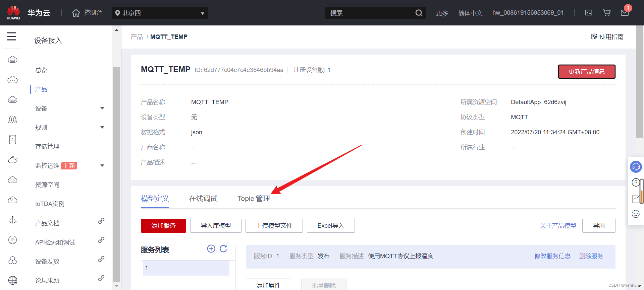Screen dimensions: 644x290
Task: Click the 更新产品信息 button
Action: click(x=587, y=72)
